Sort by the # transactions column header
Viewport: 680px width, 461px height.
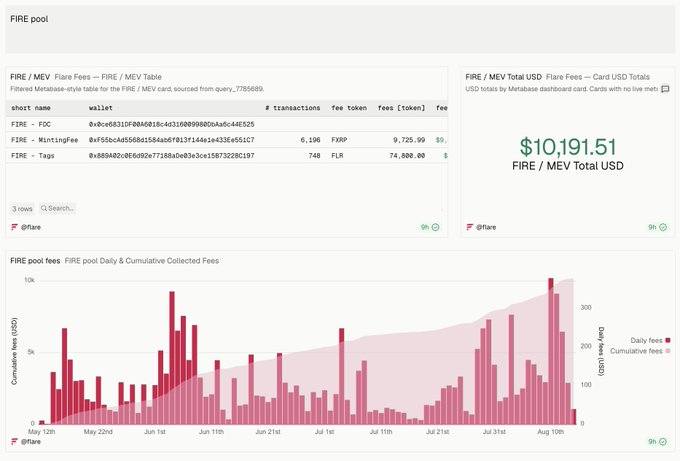click(293, 108)
